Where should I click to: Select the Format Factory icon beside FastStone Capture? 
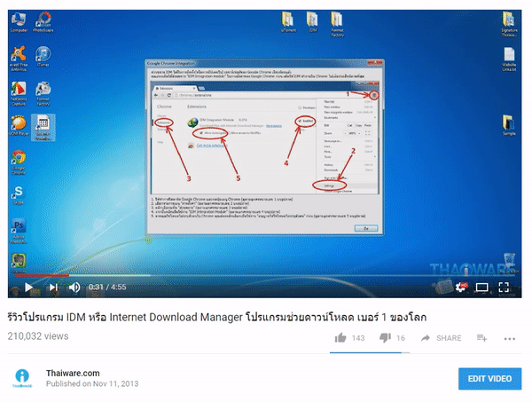point(43,94)
